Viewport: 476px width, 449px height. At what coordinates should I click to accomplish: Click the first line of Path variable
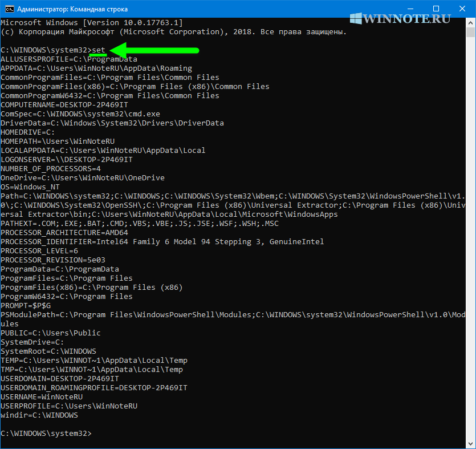233,196
